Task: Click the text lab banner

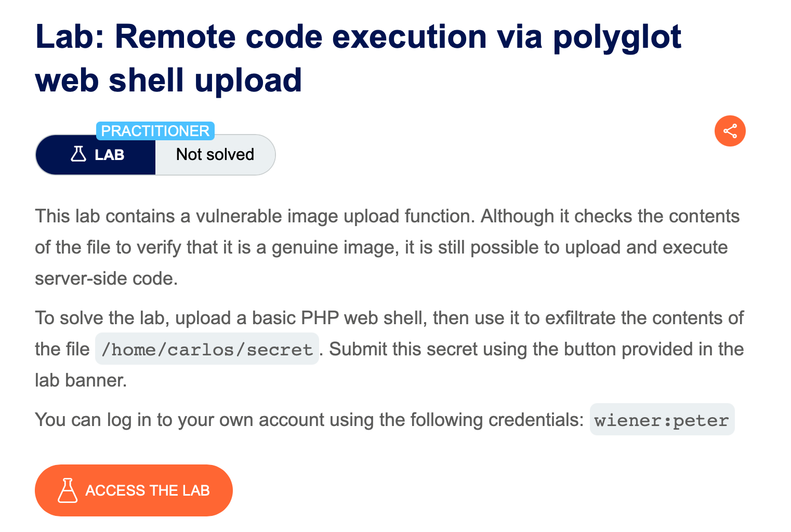Action: [81, 380]
